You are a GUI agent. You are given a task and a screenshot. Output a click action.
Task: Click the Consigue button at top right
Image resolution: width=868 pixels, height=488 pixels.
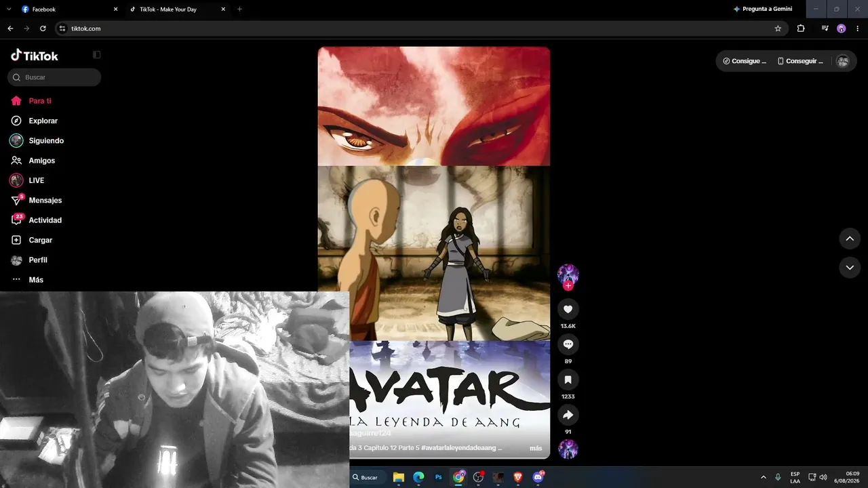coord(745,61)
